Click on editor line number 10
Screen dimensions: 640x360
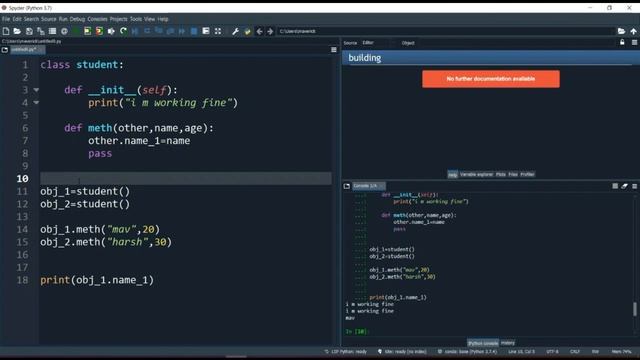click(x=22, y=179)
